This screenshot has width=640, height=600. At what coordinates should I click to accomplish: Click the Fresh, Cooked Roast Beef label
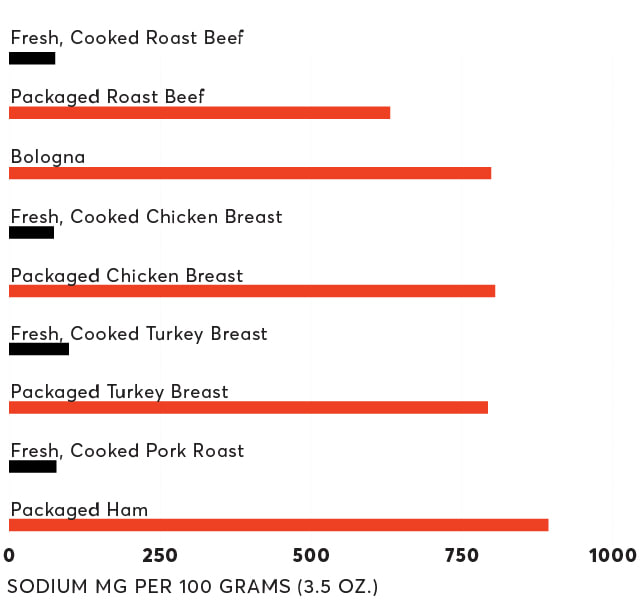tap(127, 38)
